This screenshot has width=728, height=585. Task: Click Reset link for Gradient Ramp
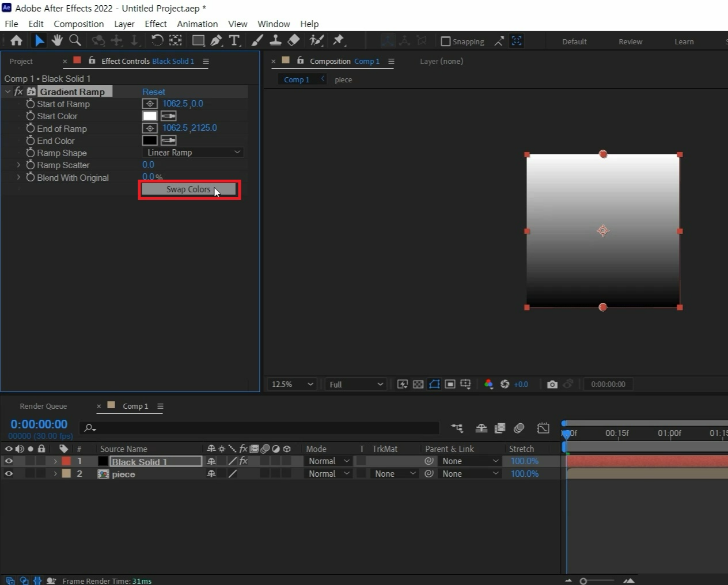pos(153,92)
